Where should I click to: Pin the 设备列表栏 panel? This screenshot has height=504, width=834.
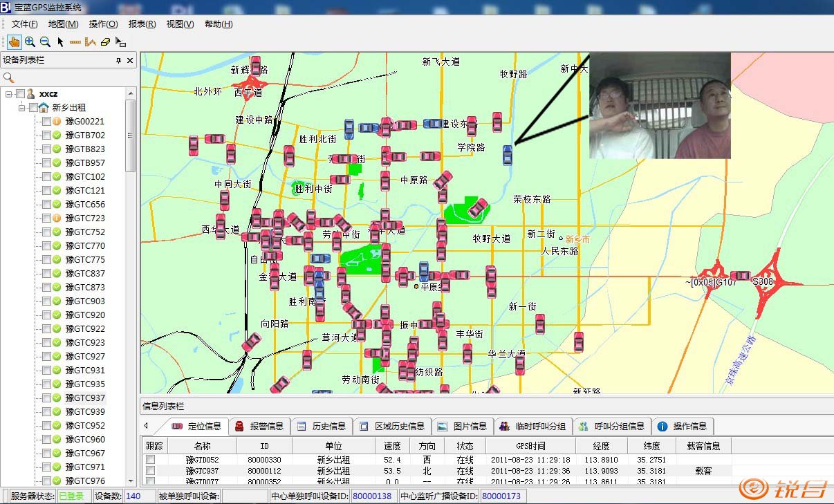118,61
